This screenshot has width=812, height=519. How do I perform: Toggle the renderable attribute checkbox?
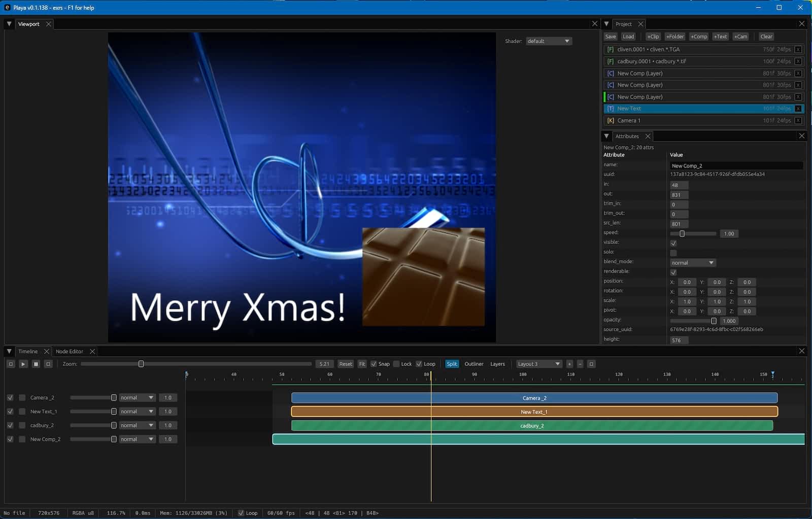(x=673, y=272)
